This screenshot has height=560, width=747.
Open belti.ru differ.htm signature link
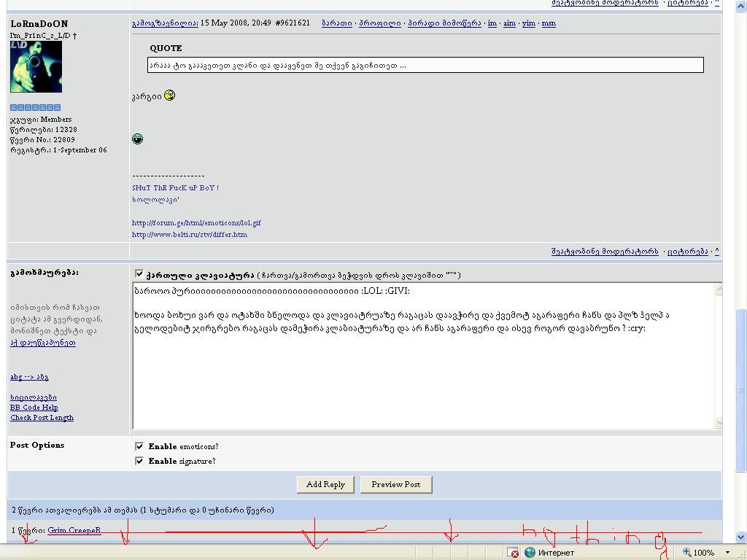click(x=190, y=234)
